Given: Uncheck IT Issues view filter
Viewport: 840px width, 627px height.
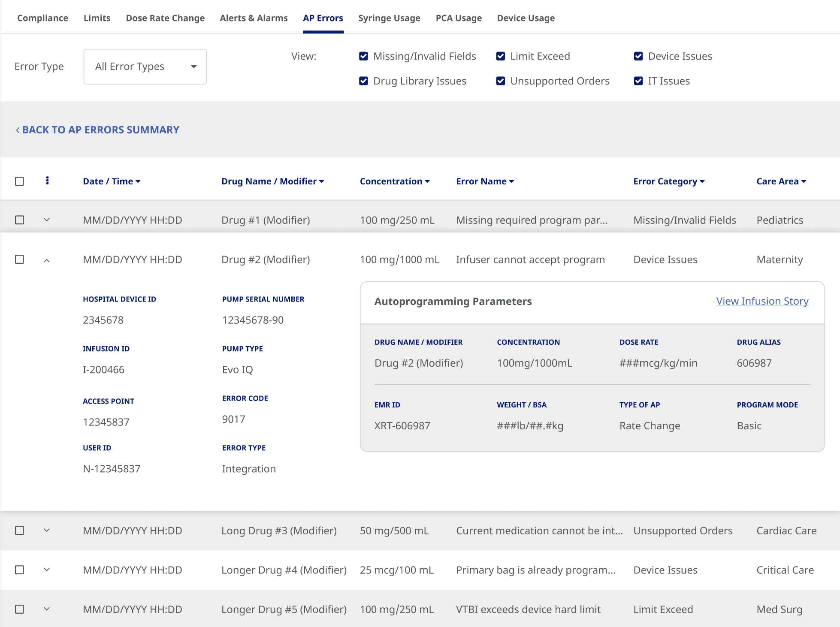Looking at the screenshot, I should point(638,81).
